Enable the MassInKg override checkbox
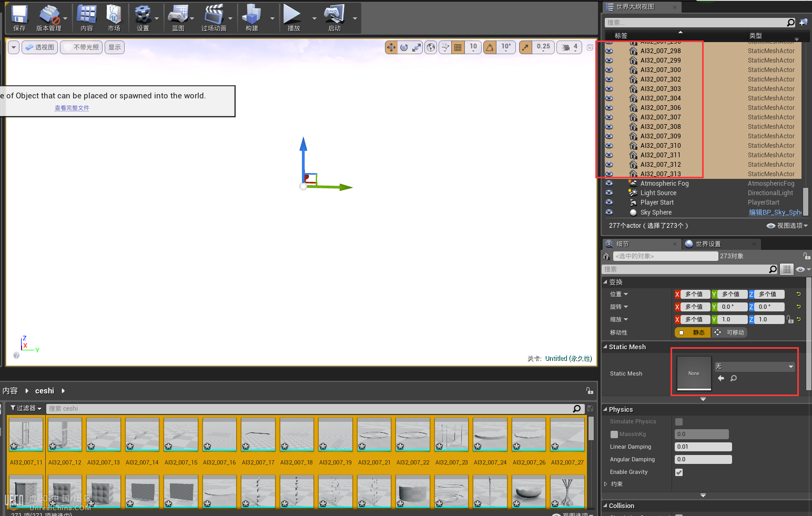Viewport: 812px width, 516px height. click(614, 434)
